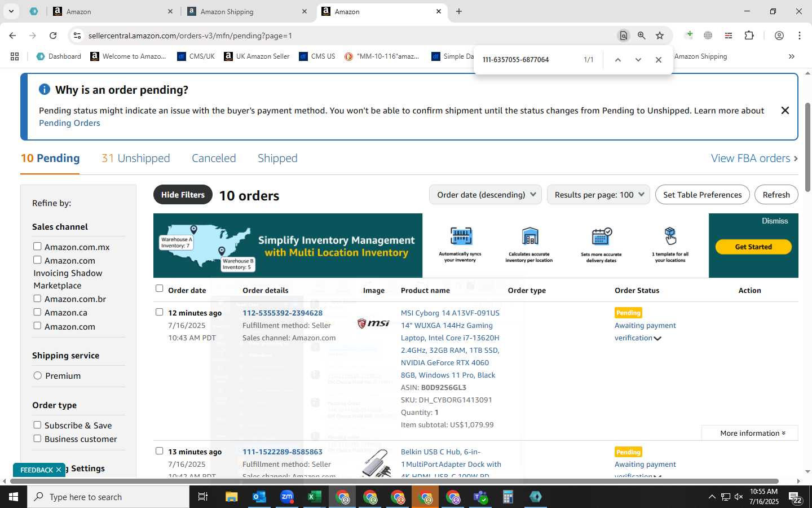Click the Hide Filters button

[183, 195]
